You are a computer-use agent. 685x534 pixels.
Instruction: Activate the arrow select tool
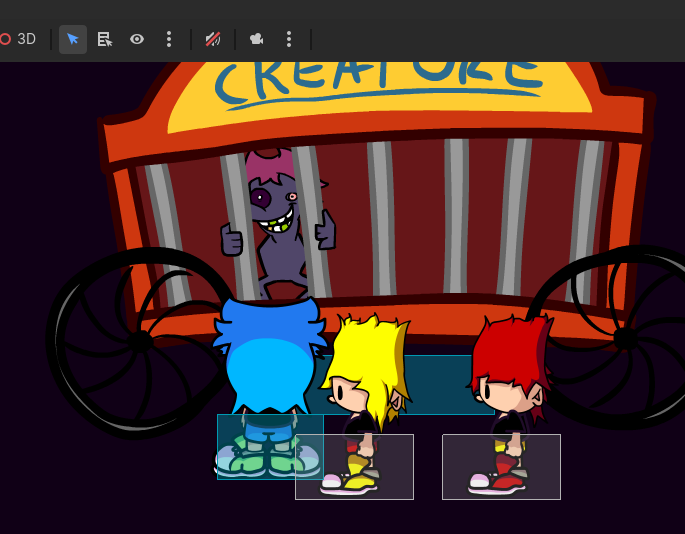(73, 39)
